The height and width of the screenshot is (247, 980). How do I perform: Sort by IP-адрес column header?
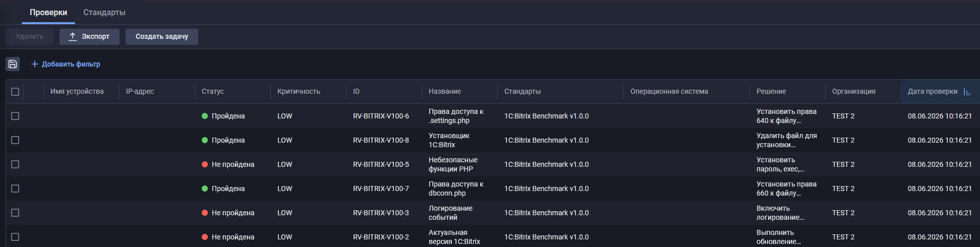[140, 91]
